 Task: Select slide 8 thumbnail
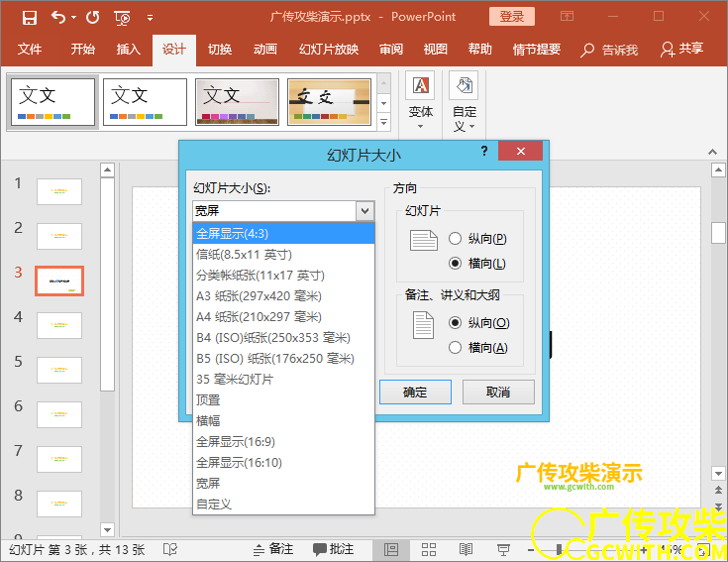[x=59, y=504]
